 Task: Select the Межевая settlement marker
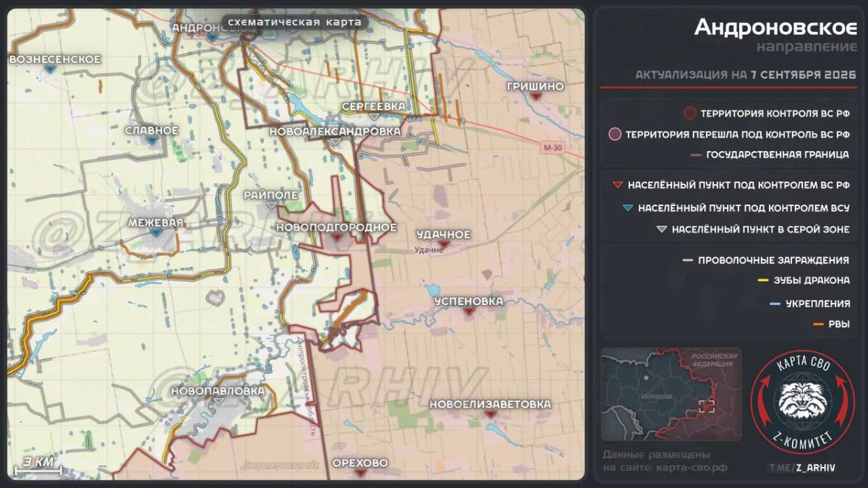tap(156, 234)
